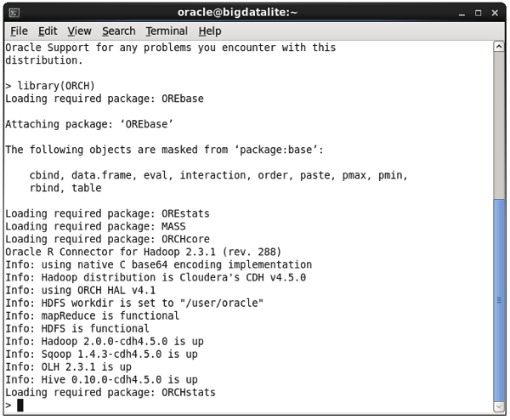This screenshot has width=510, height=420.
Task: Open the Help menu
Action: tap(210, 31)
